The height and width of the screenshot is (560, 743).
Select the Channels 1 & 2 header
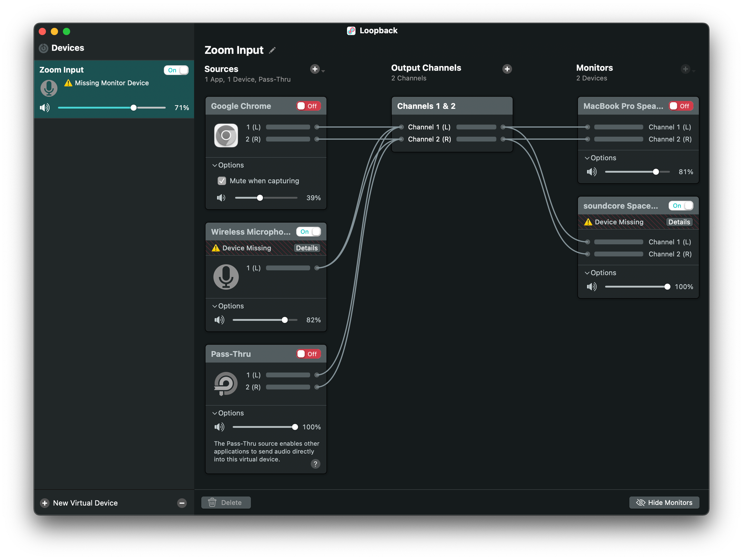coord(452,106)
